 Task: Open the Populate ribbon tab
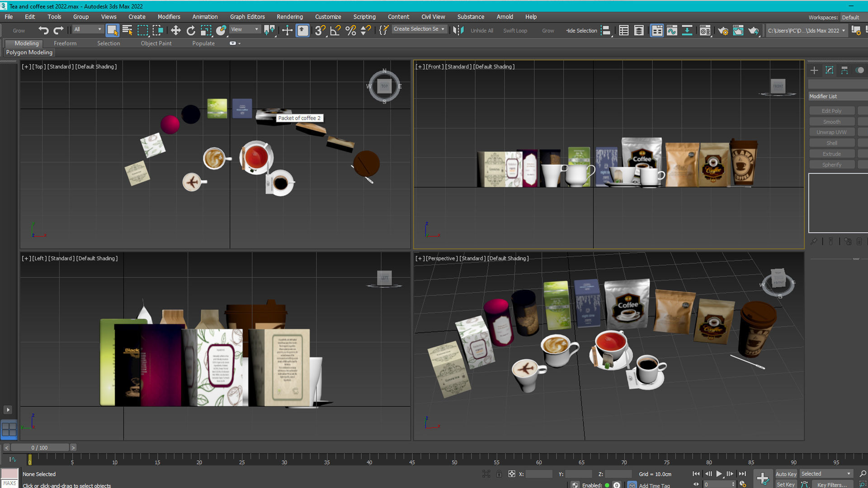(x=203, y=43)
